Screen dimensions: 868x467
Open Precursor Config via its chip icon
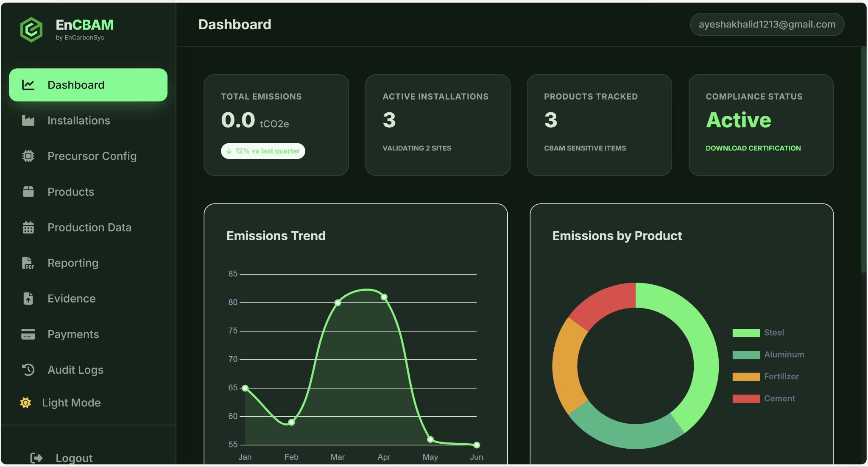click(28, 156)
